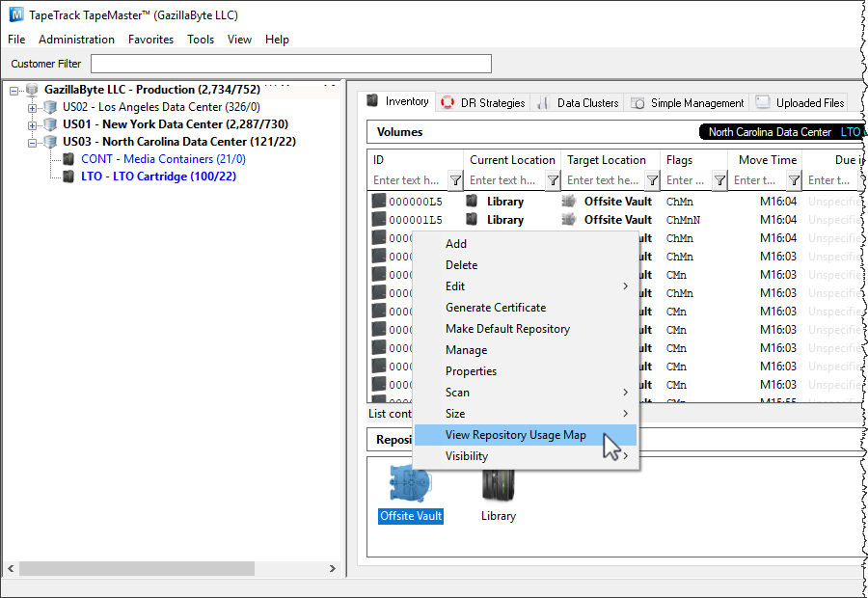Click the Flags column filter funnel icon
This screenshot has height=598, width=868.
[x=719, y=180]
